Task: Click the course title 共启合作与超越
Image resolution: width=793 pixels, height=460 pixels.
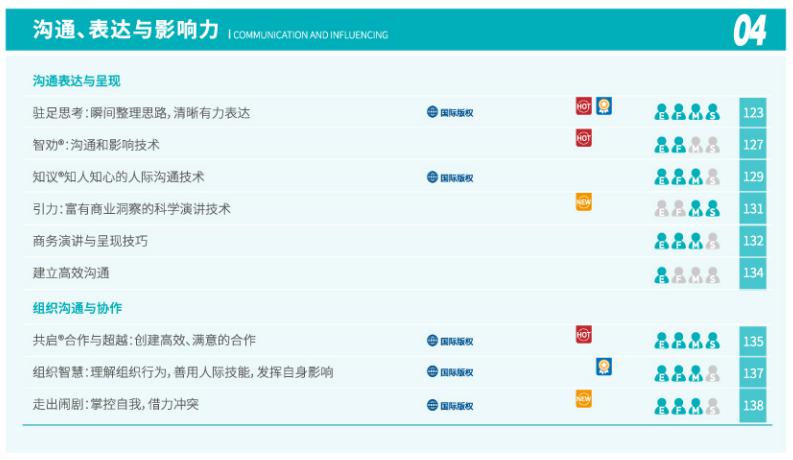Action: (x=144, y=340)
